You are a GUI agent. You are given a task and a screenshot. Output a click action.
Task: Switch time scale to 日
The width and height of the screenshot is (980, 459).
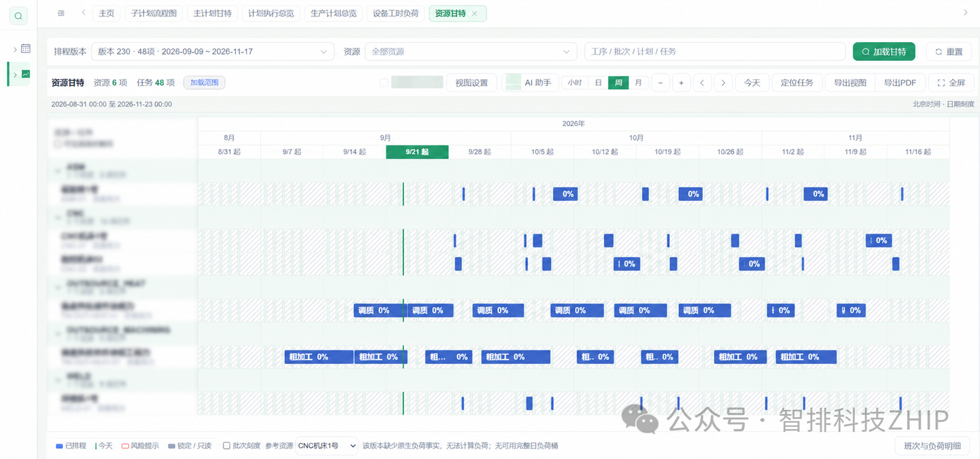(598, 83)
